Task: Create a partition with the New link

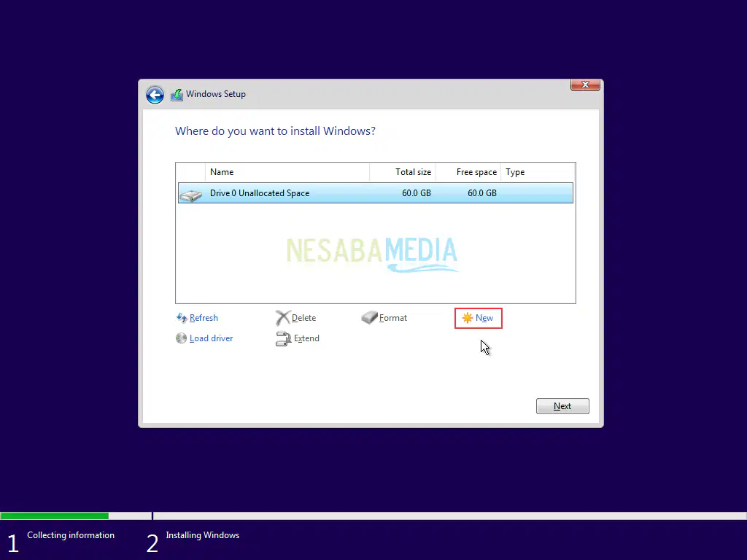Action: click(484, 318)
